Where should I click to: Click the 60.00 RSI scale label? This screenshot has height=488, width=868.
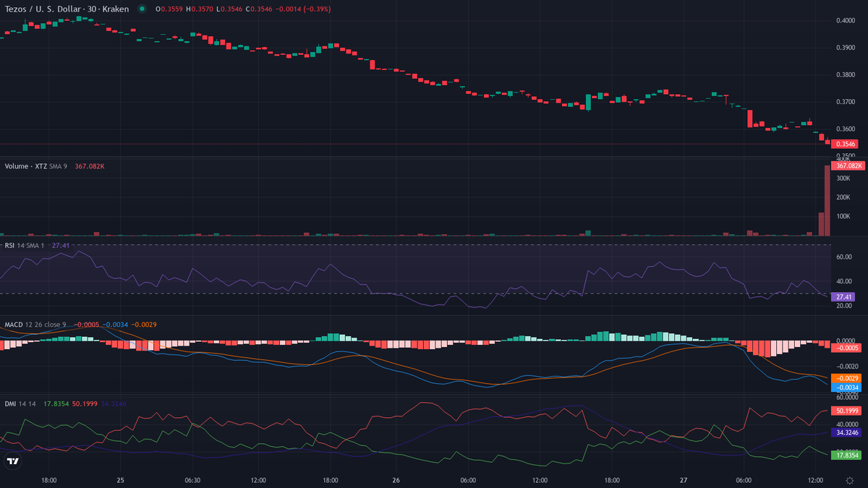click(843, 257)
